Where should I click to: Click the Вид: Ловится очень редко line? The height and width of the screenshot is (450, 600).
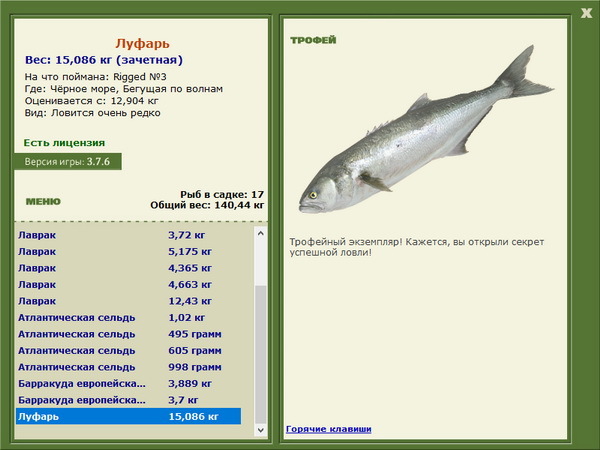93,113
